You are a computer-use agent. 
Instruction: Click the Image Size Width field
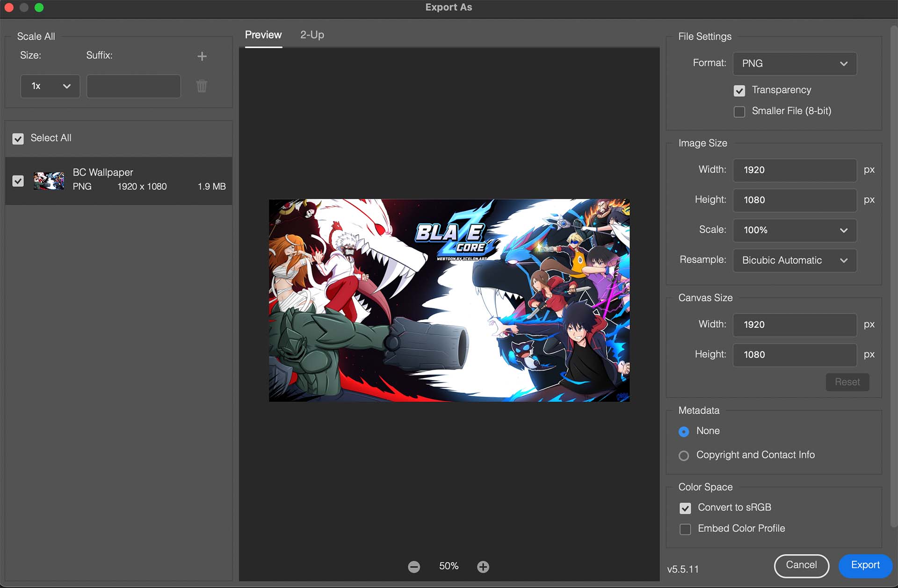[795, 170]
